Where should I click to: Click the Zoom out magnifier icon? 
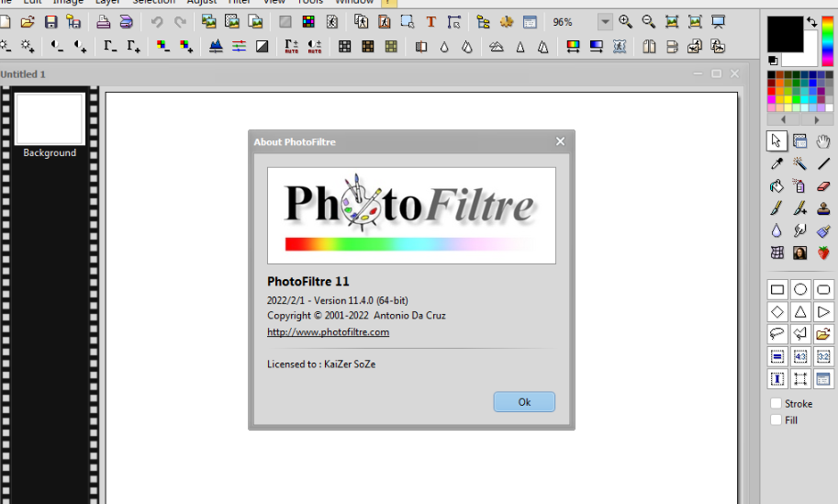648,22
